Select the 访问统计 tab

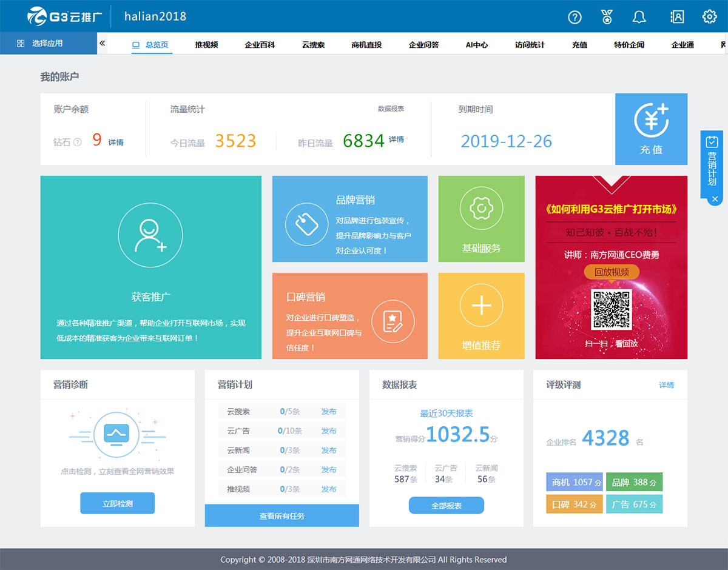click(x=530, y=45)
